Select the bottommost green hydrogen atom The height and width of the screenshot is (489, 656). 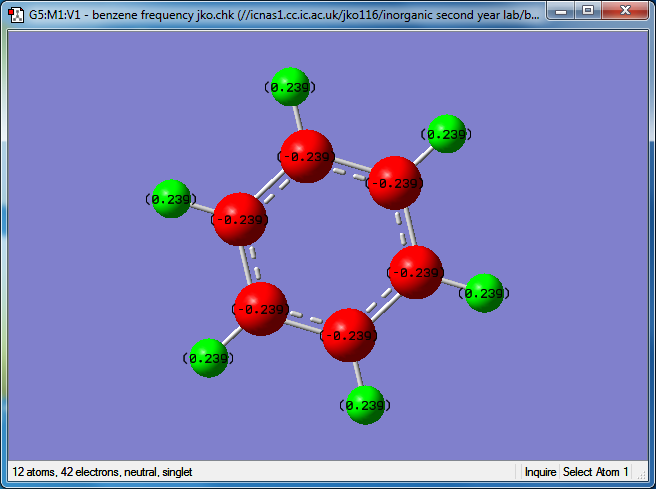pos(365,405)
